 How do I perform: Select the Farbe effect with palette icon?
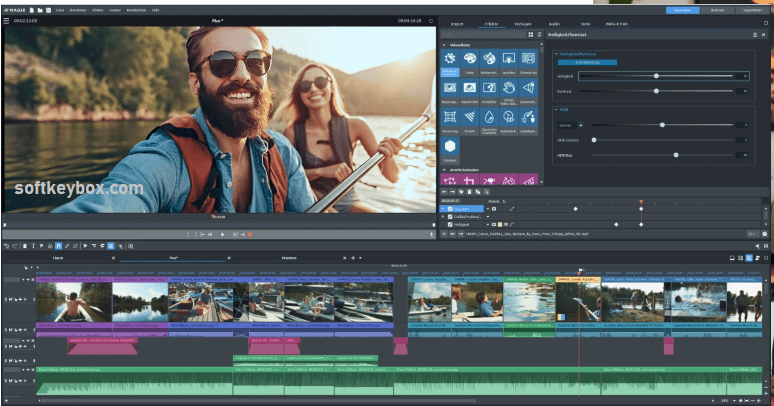tap(469, 63)
